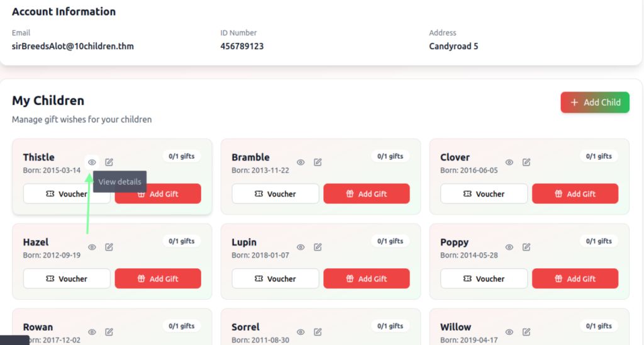Click edit pencil icon next to Thistle
This screenshot has height=345, width=644.
coord(109,162)
